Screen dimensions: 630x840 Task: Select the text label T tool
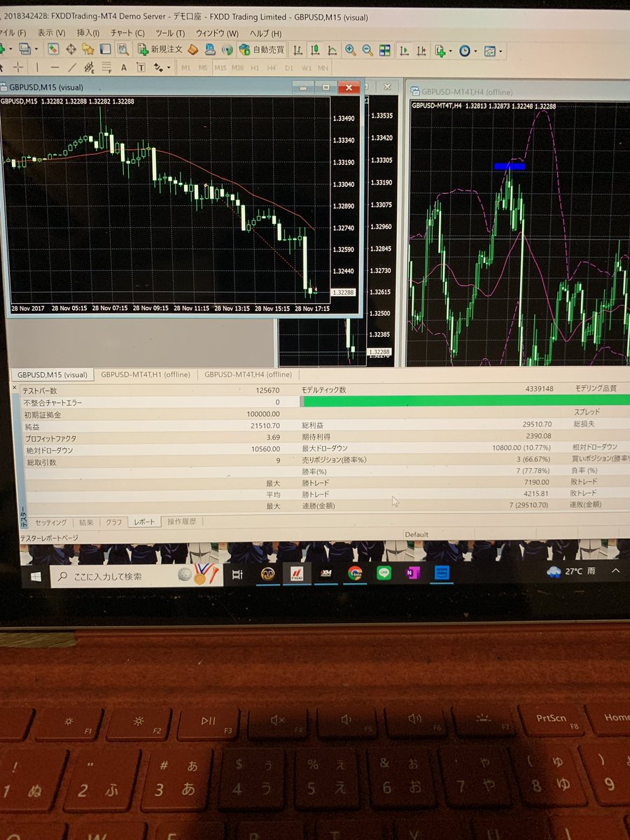point(141,68)
